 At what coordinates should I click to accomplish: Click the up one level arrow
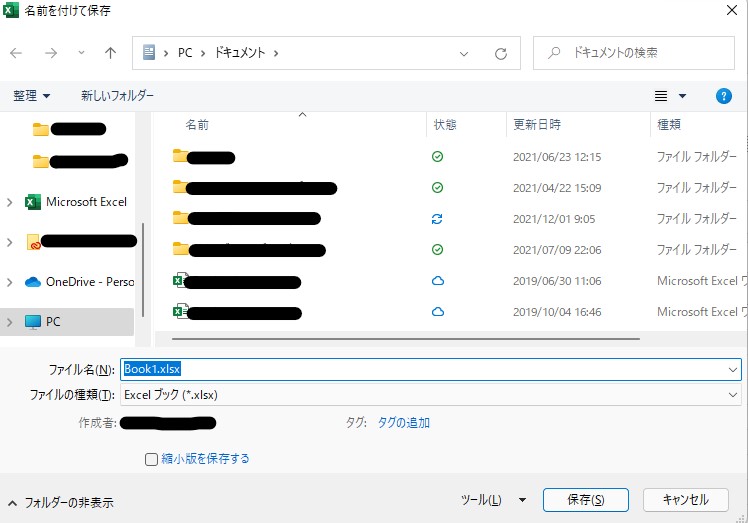tap(110, 52)
